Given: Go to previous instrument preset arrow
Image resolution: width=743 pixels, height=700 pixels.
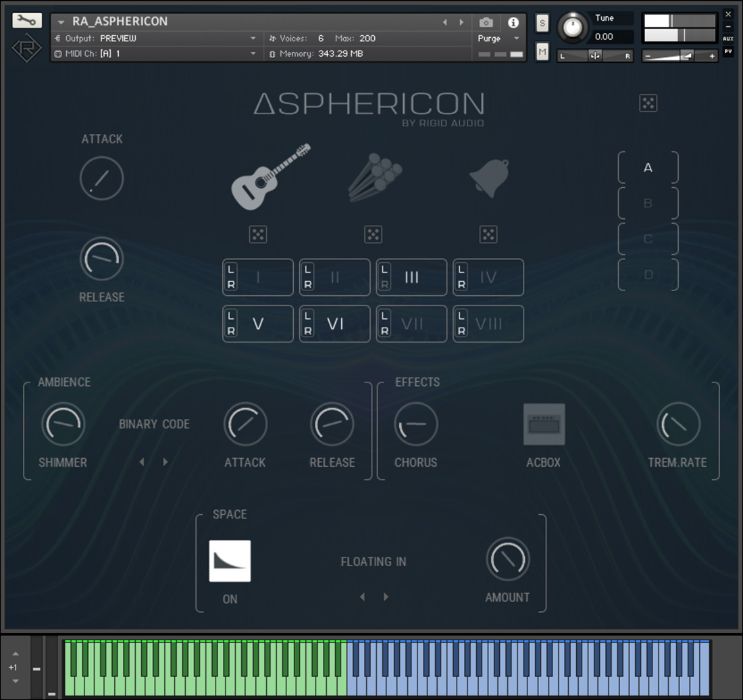Looking at the screenshot, I should (x=444, y=22).
